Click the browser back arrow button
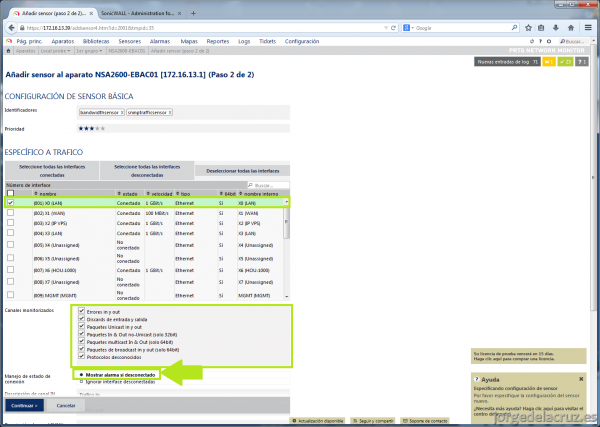 (11, 28)
